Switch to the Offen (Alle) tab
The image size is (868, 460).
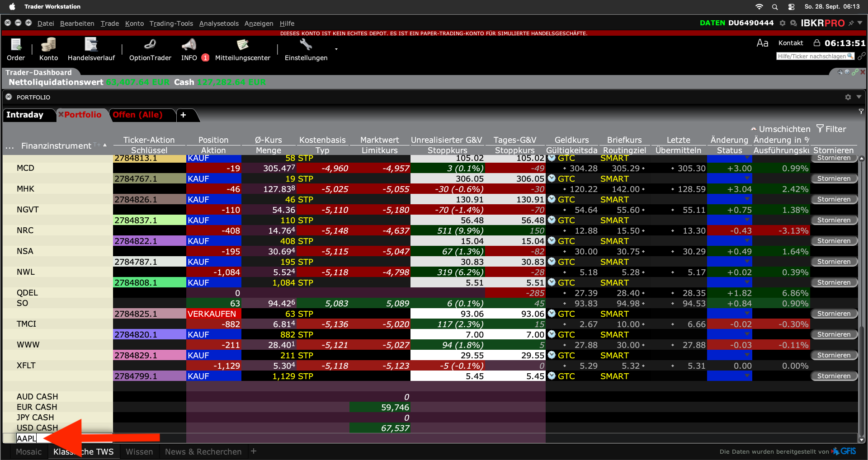click(137, 115)
